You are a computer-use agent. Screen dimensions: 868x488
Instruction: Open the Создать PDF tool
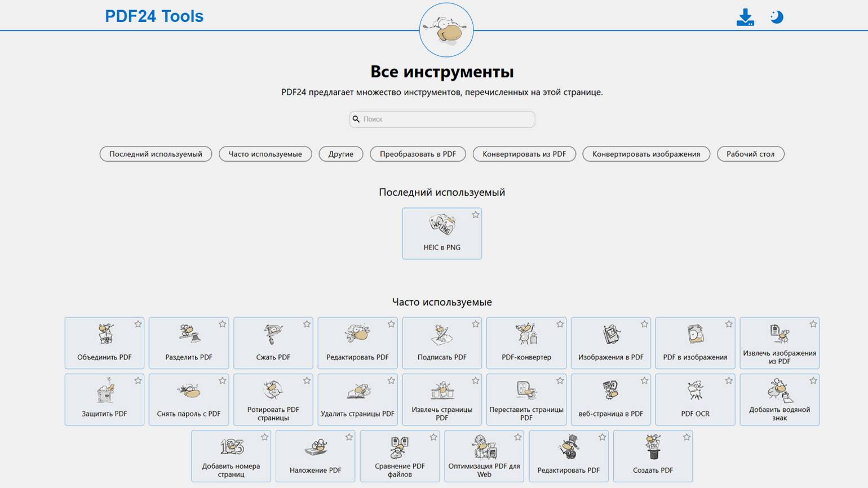pyautogui.click(x=653, y=456)
